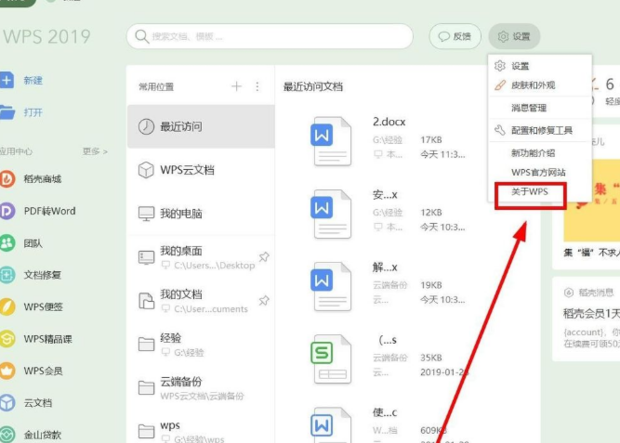
Task: Select WPS云文档 location
Action: pos(201,170)
